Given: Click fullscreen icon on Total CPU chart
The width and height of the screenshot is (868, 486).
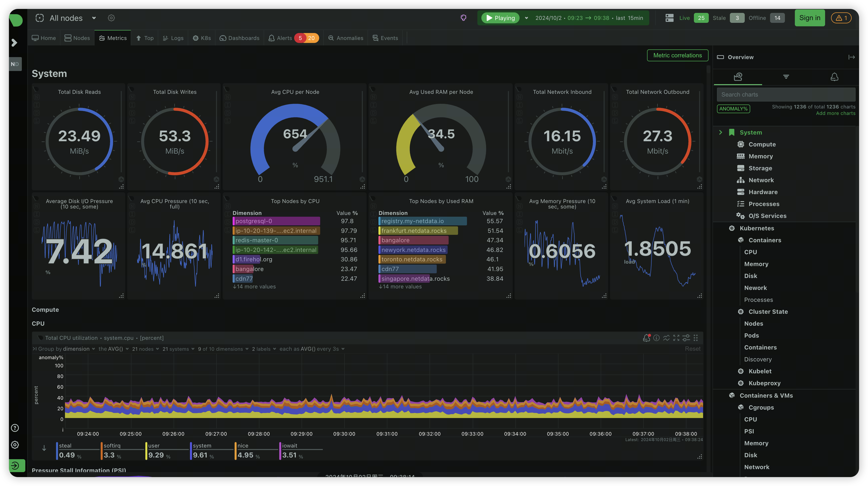Looking at the screenshot, I should pos(676,338).
